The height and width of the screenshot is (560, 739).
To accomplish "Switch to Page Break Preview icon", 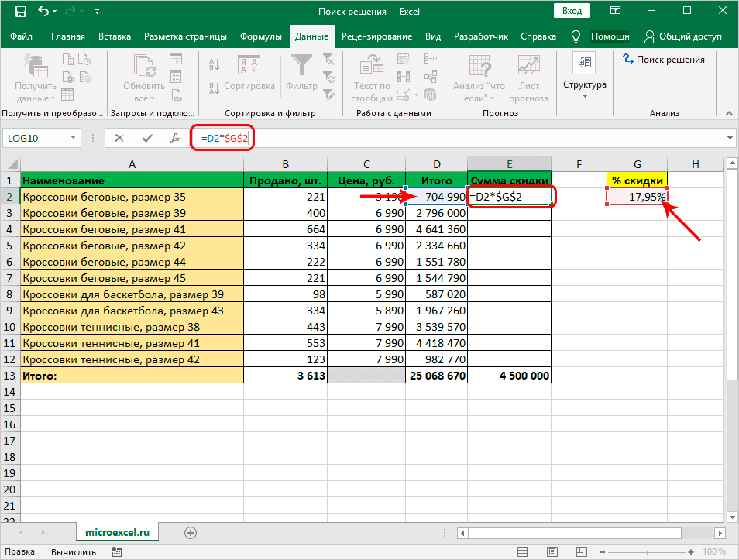I will point(582,552).
